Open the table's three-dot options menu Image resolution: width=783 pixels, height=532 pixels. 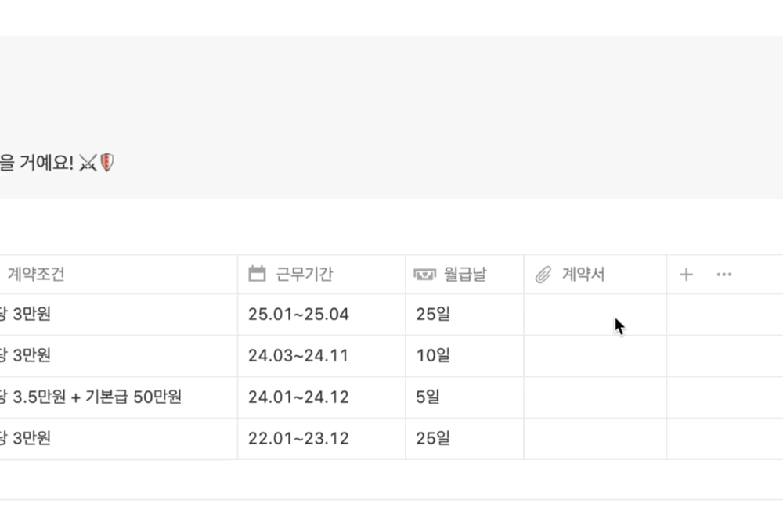[x=724, y=275]
